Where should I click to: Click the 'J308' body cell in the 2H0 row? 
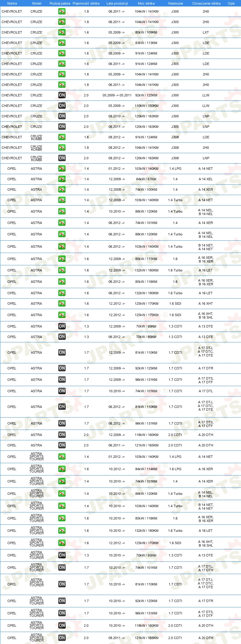[175, 148]
